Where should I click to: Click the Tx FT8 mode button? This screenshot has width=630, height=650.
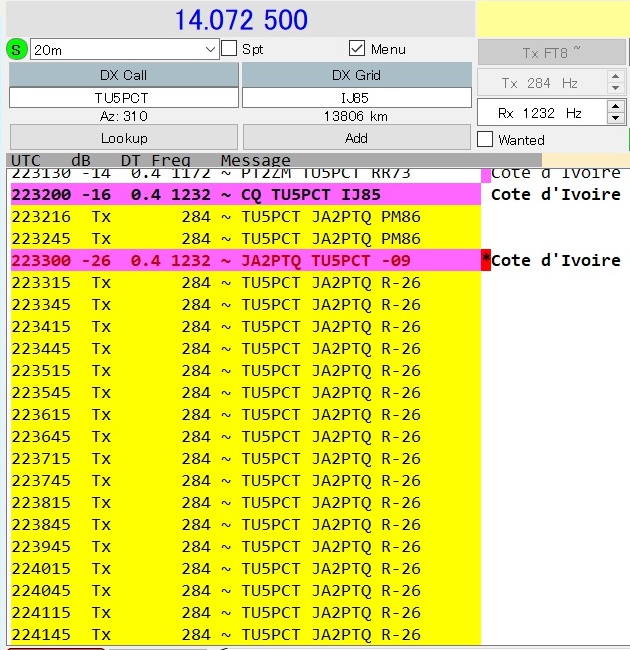point(551,53)
